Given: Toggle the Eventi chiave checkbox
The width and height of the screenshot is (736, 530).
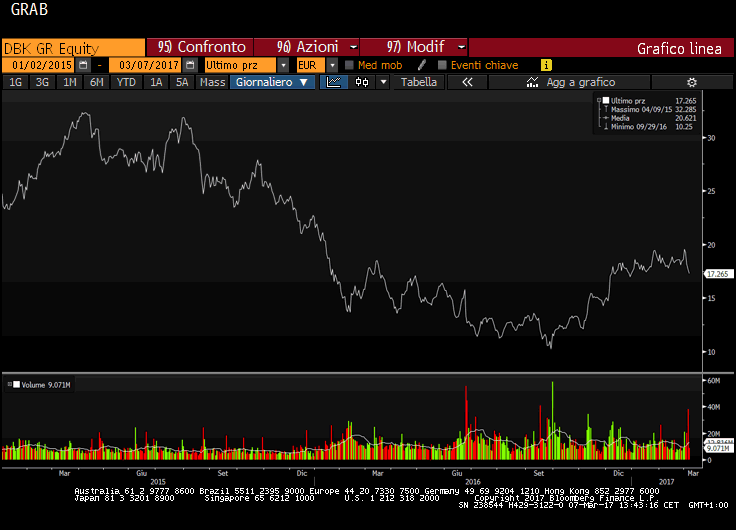Looking at the screenshot, I should click(442, 65).
